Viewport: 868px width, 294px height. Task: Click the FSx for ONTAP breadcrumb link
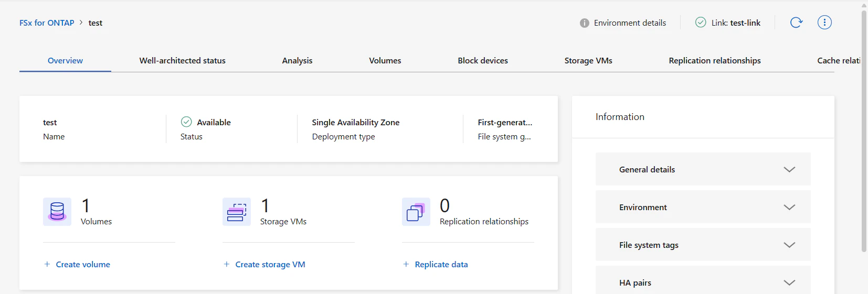click(x=47, y=23)
